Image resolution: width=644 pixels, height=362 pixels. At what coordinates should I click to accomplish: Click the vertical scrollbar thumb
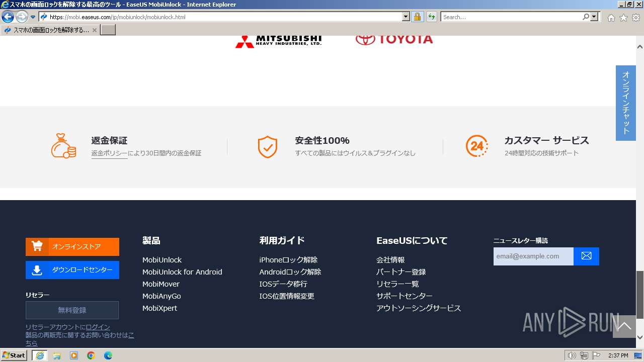(640, 295)
